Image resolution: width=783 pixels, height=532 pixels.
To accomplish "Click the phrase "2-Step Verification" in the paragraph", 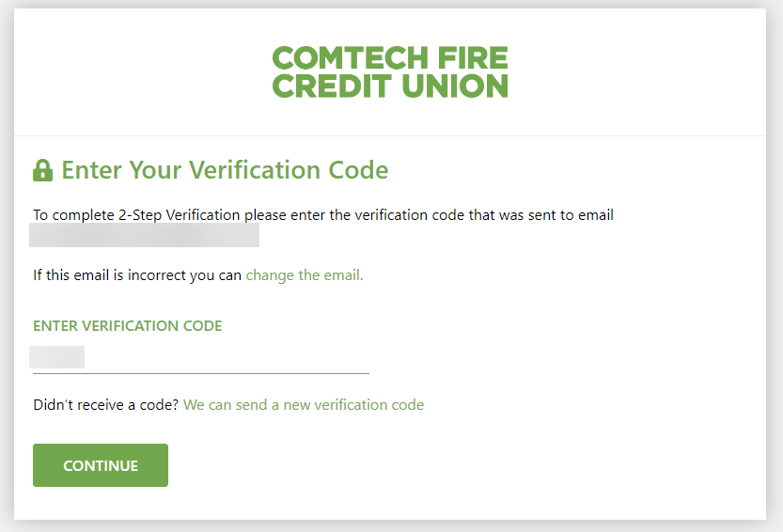I will 180,215.
